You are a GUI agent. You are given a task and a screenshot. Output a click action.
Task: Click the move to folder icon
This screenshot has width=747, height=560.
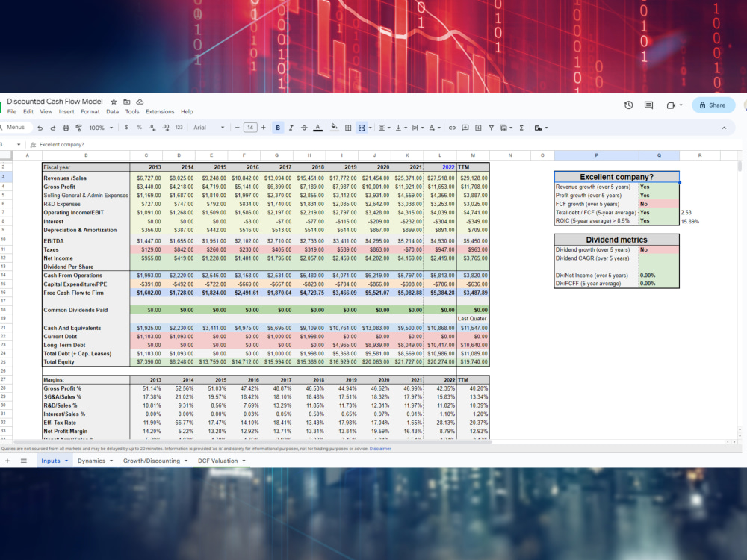click(127, 102)
